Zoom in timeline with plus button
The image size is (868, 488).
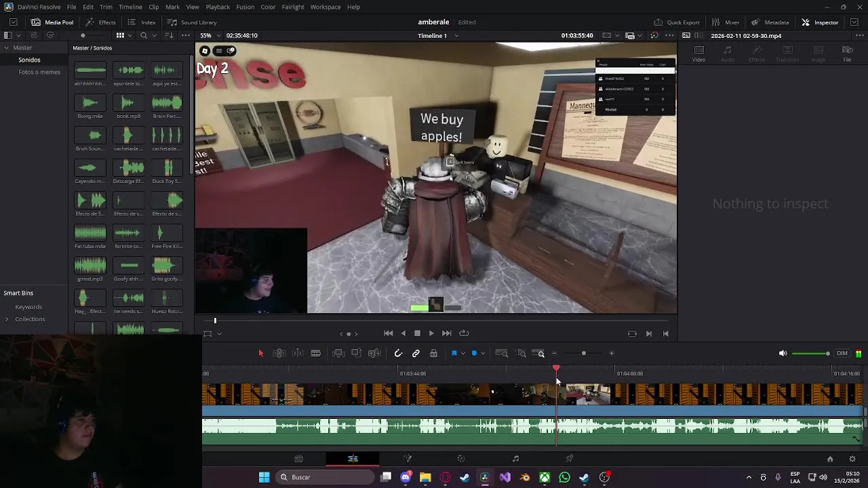(611, 353)
